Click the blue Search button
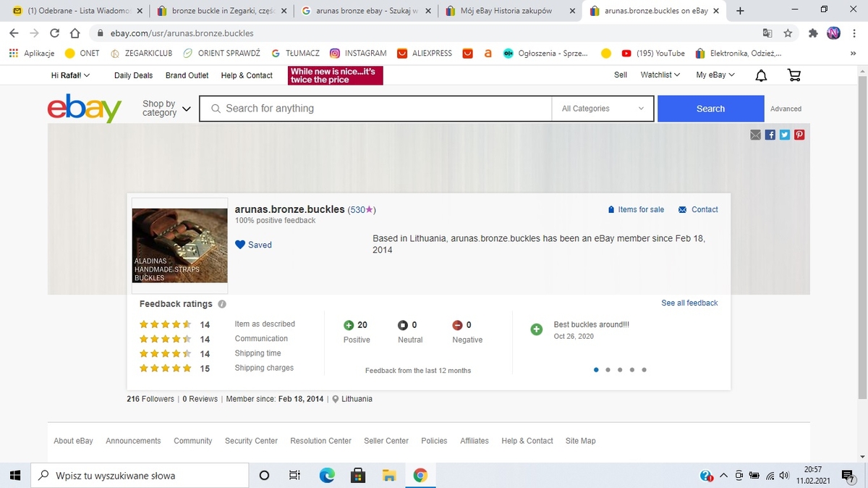The height and width of the screenshot is (488, 868). pyautogui.click(x=710, y=109)
